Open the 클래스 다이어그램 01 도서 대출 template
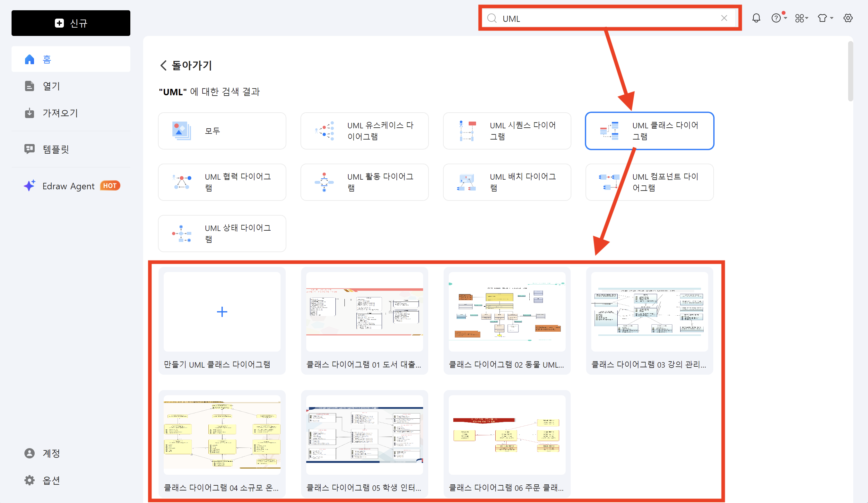This screenshot has height=503, width=868. [x=364, y=311]
